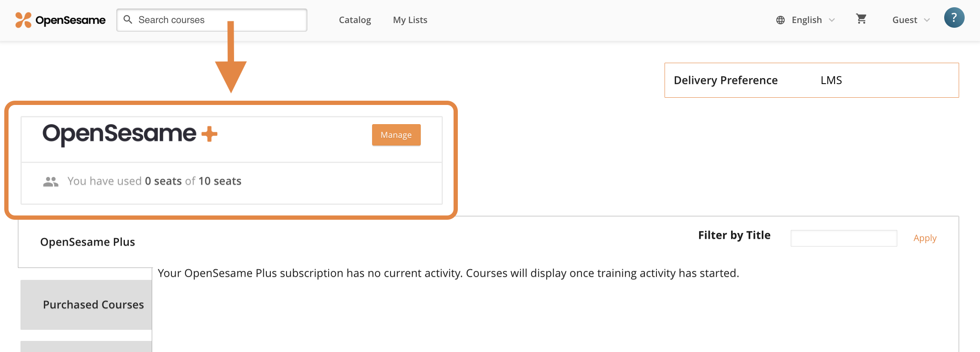The image size is (980, 352).
Task: Open the Catalog menu
Action: tap(355, 20)
